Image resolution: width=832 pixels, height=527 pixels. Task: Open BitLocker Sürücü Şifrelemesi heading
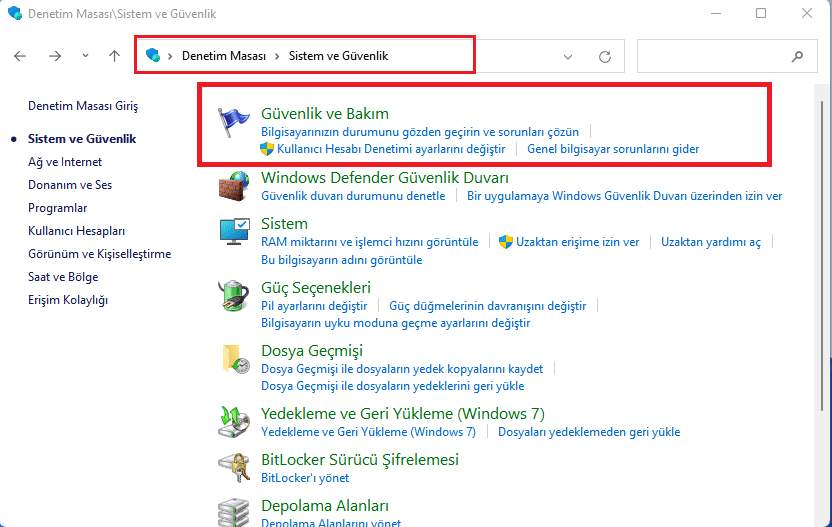pos(360,460)
